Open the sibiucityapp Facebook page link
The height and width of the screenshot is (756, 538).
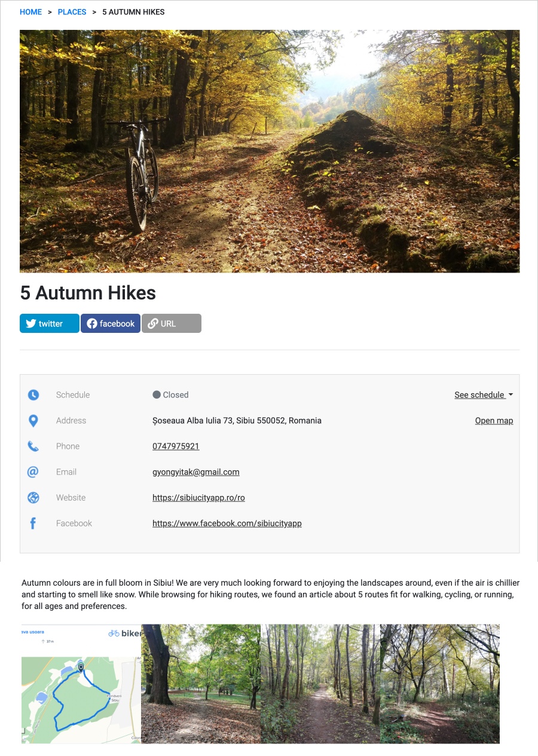227,524
